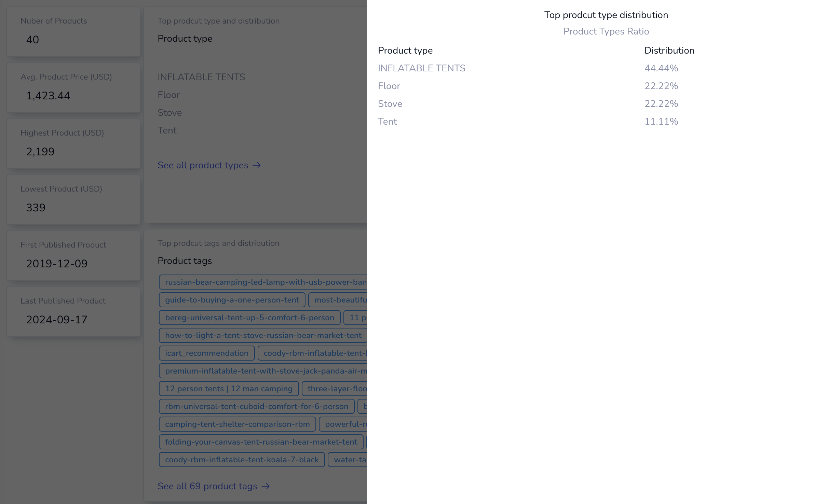814x504 pixels.
Task: Click the Stove 22.22% distribution value
Action: tap(661, 104)
